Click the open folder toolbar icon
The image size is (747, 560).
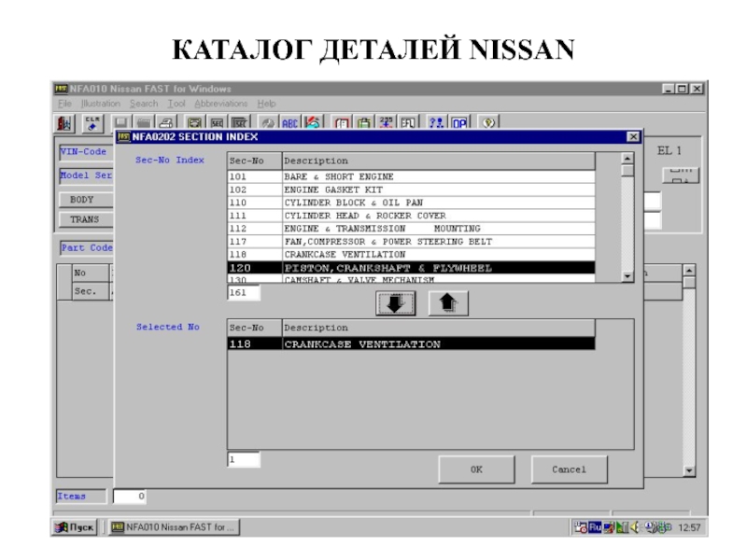coord(144,123)
